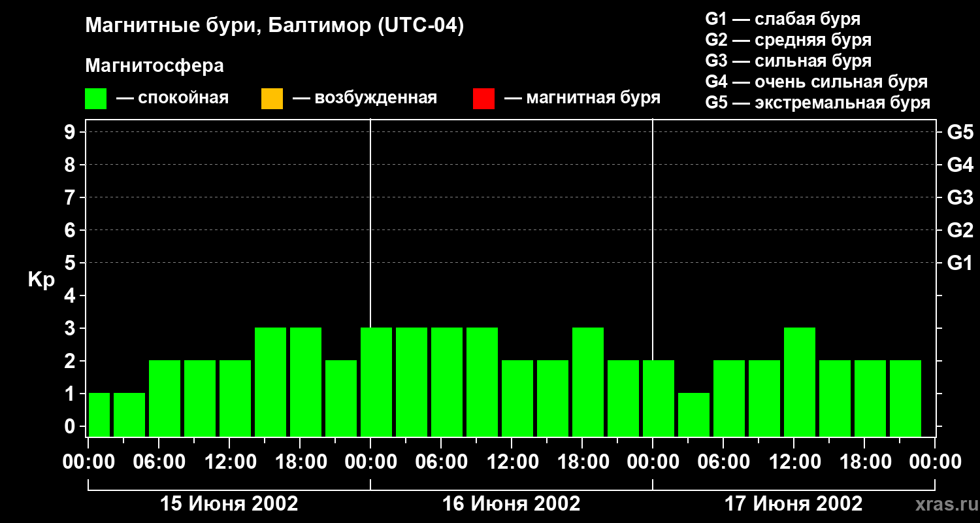
Task: Select legend line 'G5 — экстремальная буря'
Action: (x=818, y=103)
